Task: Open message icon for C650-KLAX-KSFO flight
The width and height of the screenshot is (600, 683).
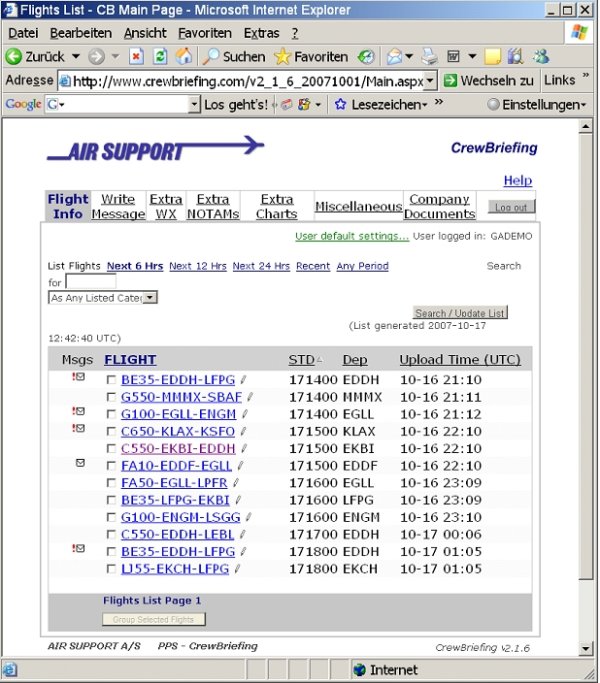Action: tap(79, 429)
